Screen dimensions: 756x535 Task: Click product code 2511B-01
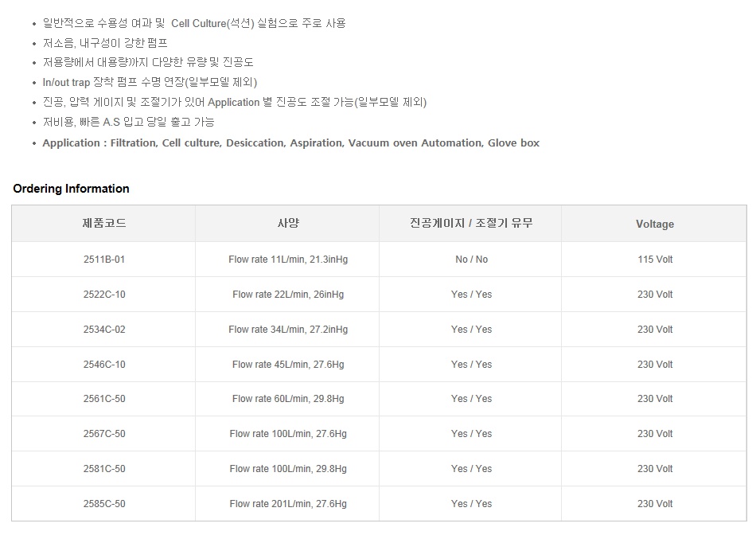(104, 260)
